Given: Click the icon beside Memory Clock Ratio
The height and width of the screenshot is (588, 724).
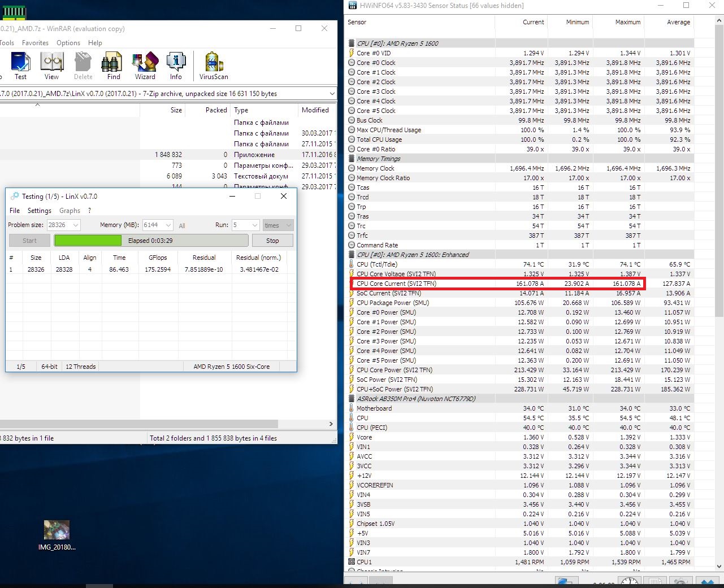Looking at the screenshot, I should click(x=352, y=178).
